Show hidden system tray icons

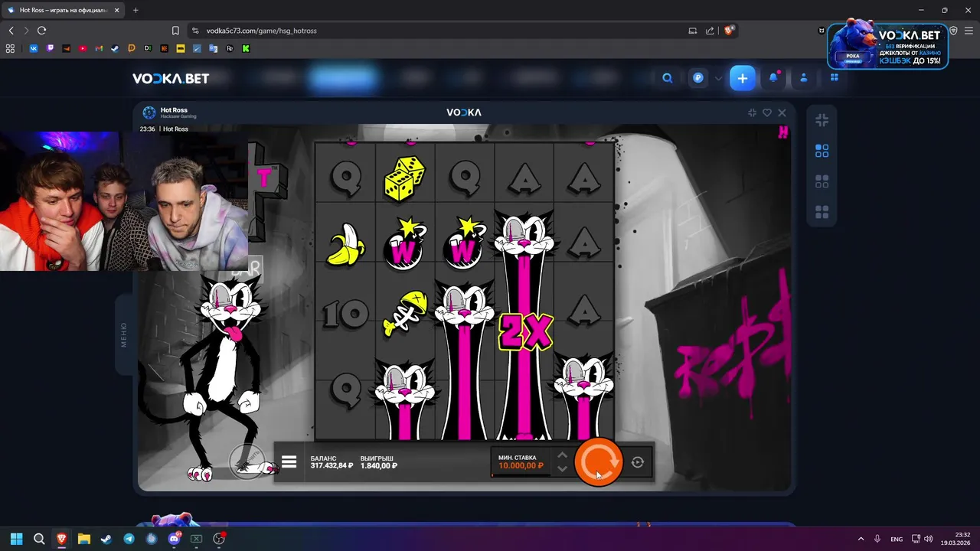tap(861, 539)
